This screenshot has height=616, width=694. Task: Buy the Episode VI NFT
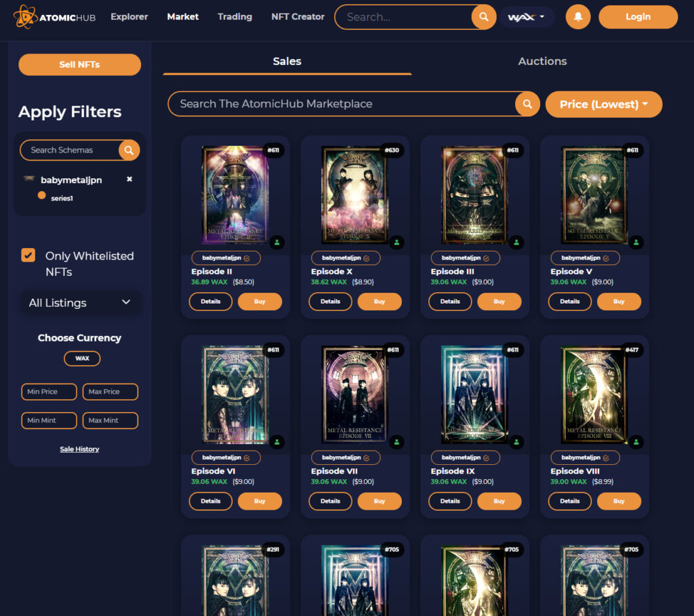pos(260,501)
